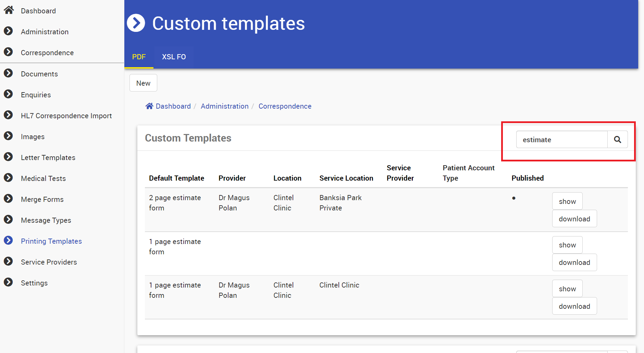644x353 pixels.
Task: Show the 2 page estimate form template
Action: pyautogui.click(x=567, y=201)
